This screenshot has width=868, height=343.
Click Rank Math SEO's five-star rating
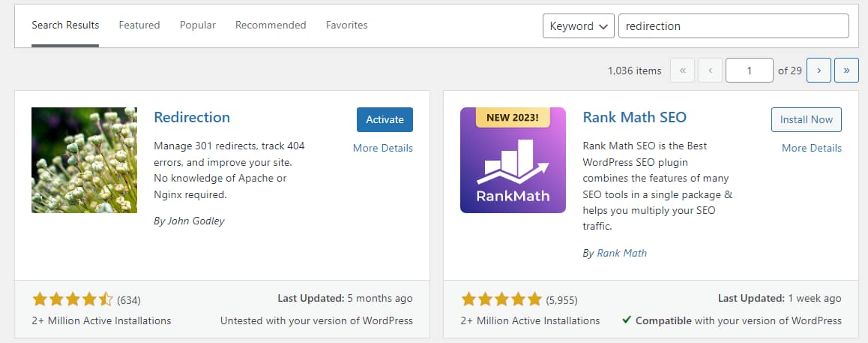click(x=501, y=300)
